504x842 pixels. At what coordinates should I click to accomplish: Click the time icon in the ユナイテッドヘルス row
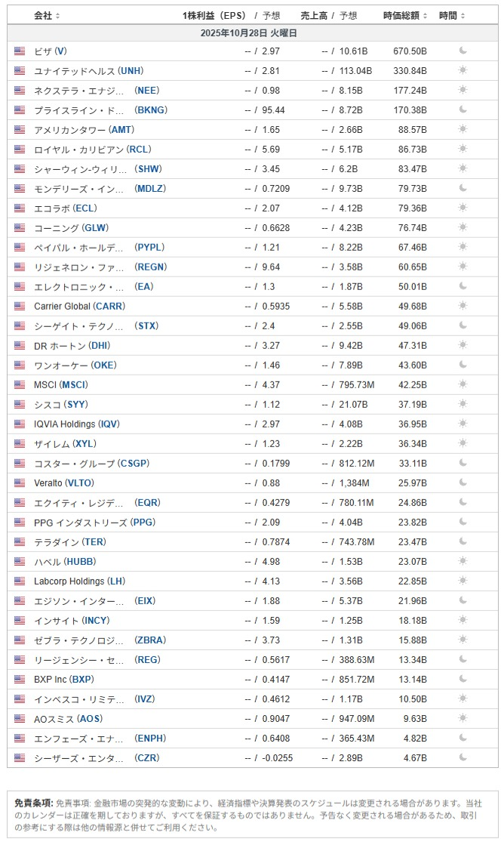[463, 71]
